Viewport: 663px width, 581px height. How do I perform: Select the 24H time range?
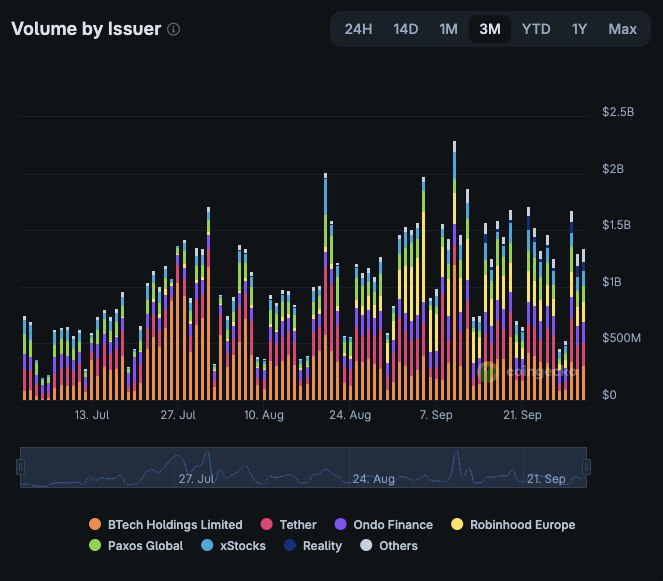(x=358, y=29)
